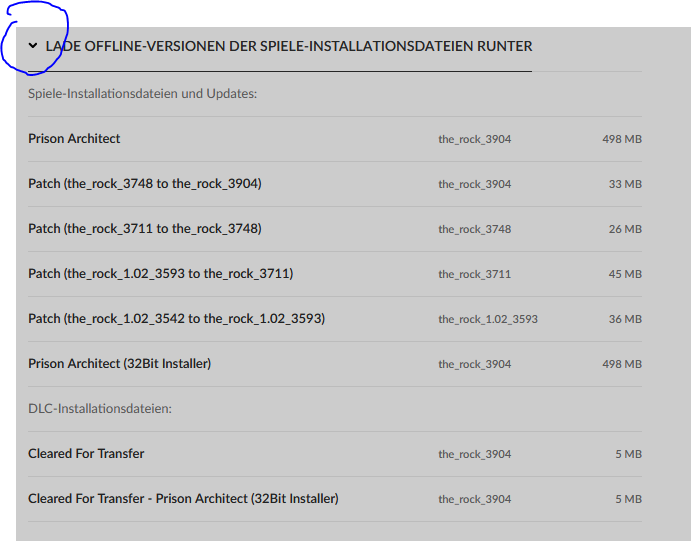This screenshot has height=541, width=691.
Task: Click the LADE OFFLINE-VERSIONEN DER SPIELE-INSTALLATIONSDATEIEN RUNTER heading
Action: [x=289, y=46]
